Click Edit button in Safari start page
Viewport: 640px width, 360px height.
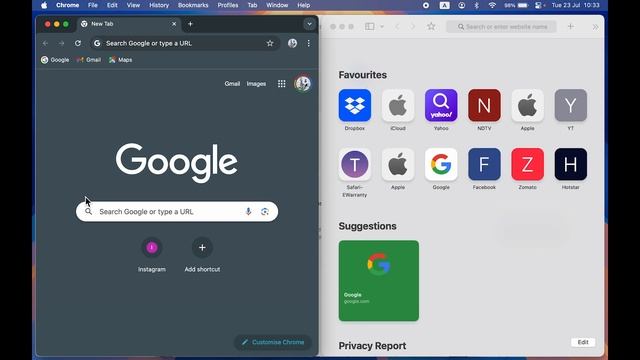pos(583,342)
